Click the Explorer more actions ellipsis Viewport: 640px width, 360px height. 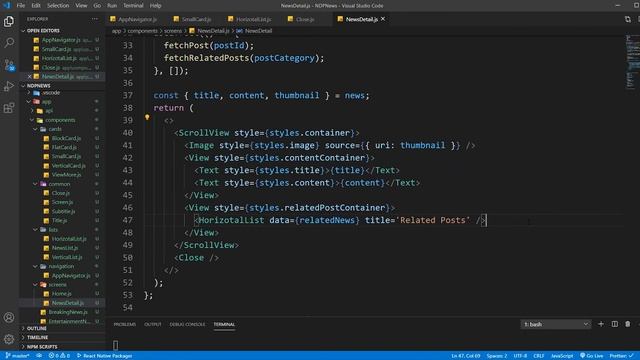pyautogui.click(x=95, y=19)
